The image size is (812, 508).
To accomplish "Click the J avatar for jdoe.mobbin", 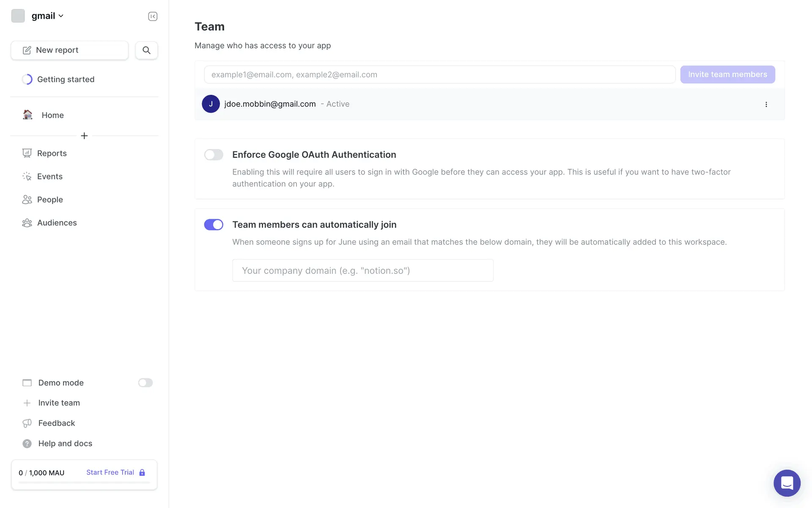I will [x=211, y=104].
